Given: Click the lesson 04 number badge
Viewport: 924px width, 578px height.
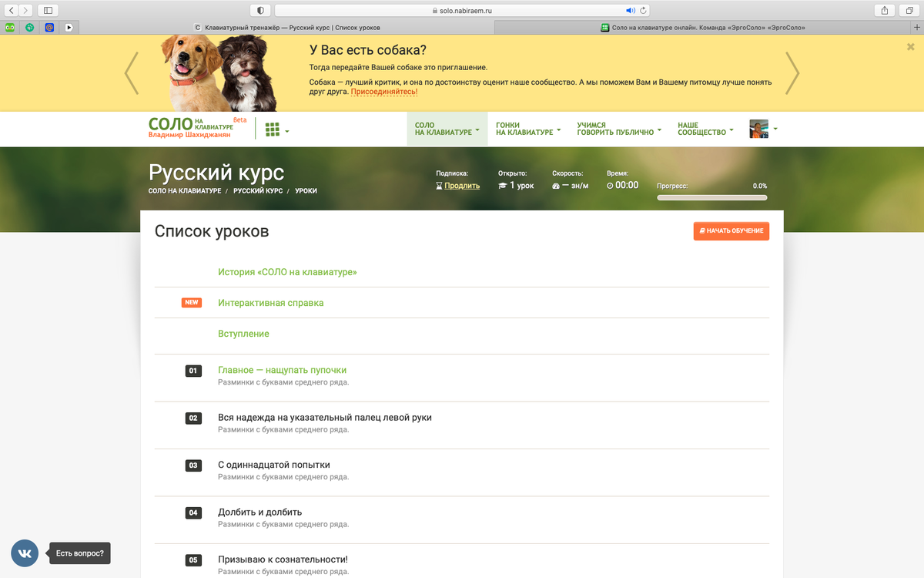Looking at the screenshot, I should (193, 512).
